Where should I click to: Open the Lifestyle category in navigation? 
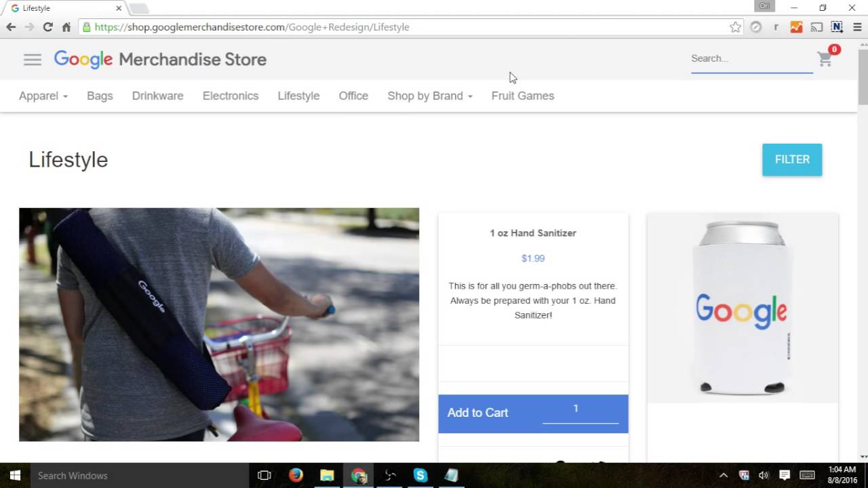point(298,96)
